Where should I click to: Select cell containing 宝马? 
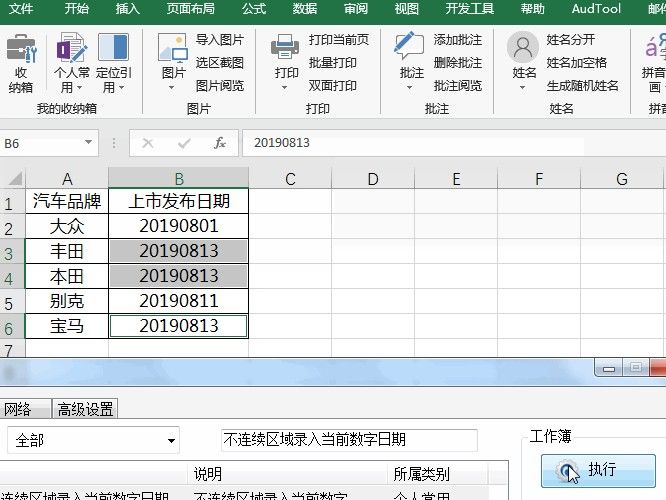[67, 326]
